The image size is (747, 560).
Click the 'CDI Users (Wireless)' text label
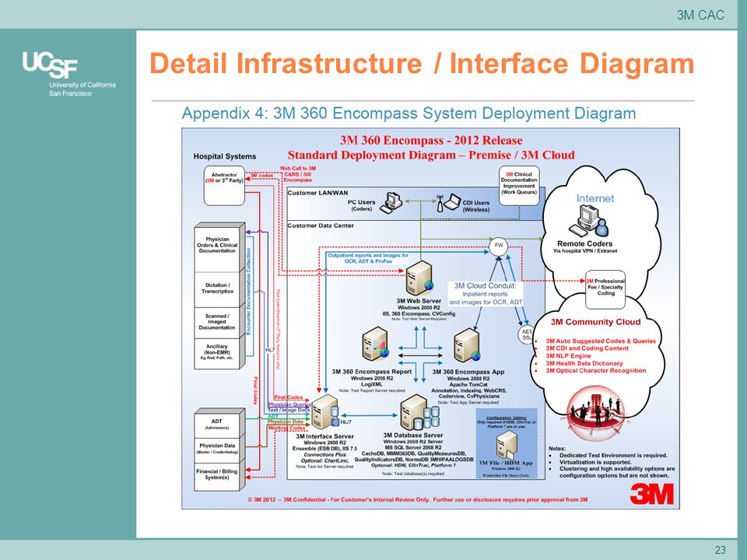click(x=476, y=205)
